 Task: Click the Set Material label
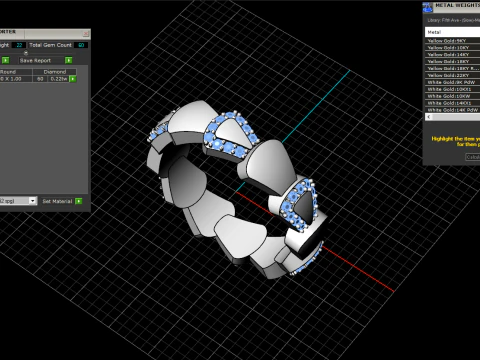pos(57,201)
